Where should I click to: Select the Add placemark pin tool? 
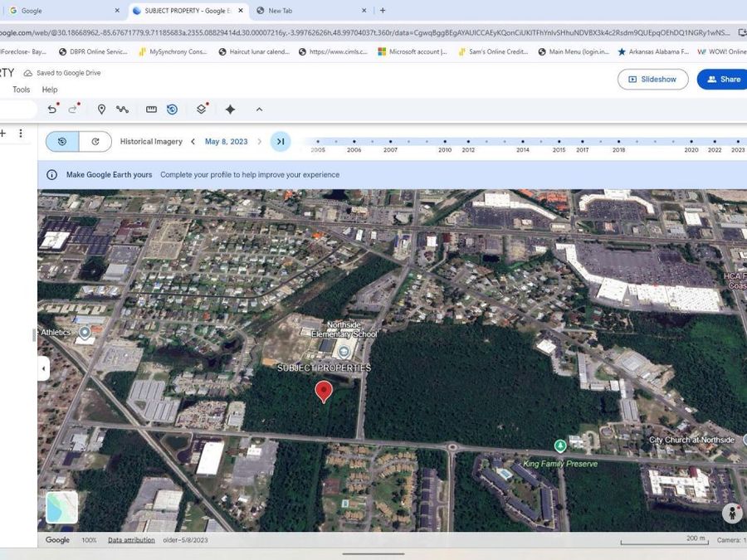(x=101, y=109)
